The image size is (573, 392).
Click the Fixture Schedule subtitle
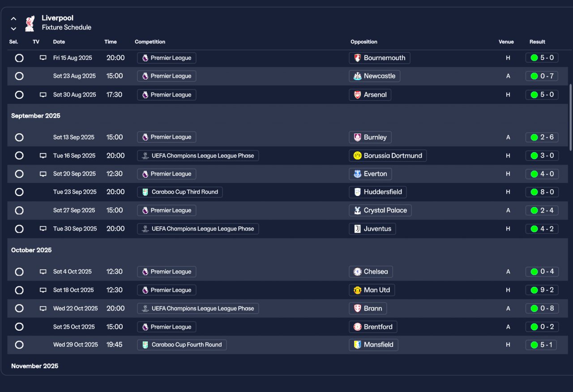tap(67, 27)
